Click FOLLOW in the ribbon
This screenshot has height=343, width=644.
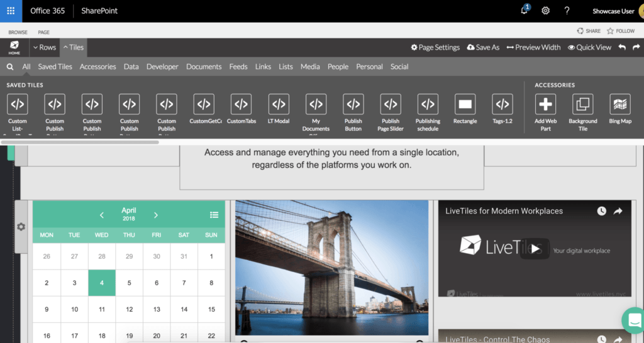coord(621,31)
